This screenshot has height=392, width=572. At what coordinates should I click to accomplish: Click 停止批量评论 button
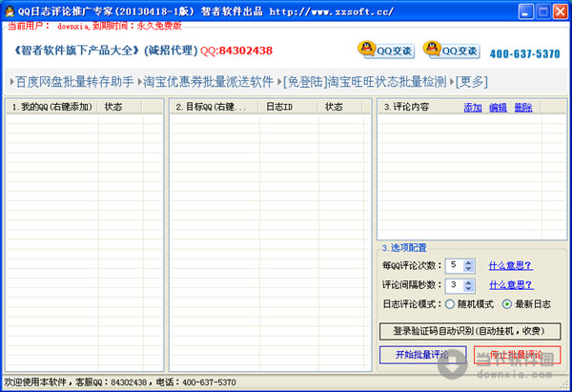pyautogui.click(x=517, y=355)
